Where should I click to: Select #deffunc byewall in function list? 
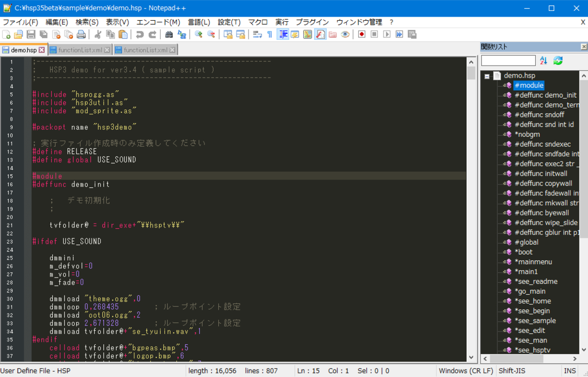coord(541,213)
